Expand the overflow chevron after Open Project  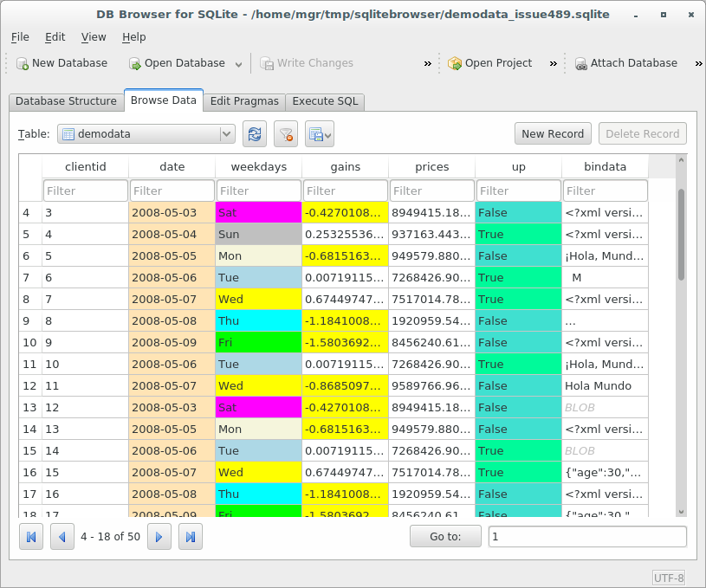click(x=554, y=63)
